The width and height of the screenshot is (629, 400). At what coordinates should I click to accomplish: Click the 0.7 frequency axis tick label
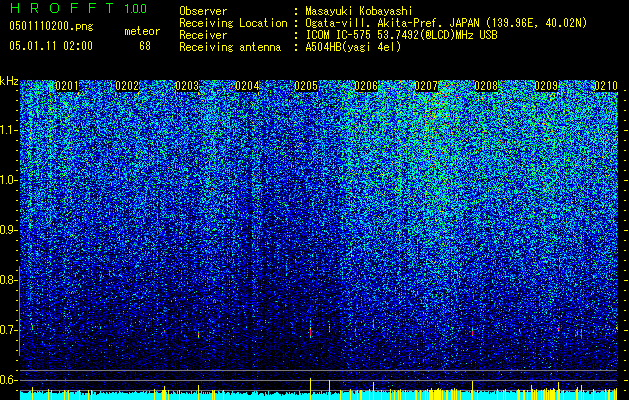(8, 330)
